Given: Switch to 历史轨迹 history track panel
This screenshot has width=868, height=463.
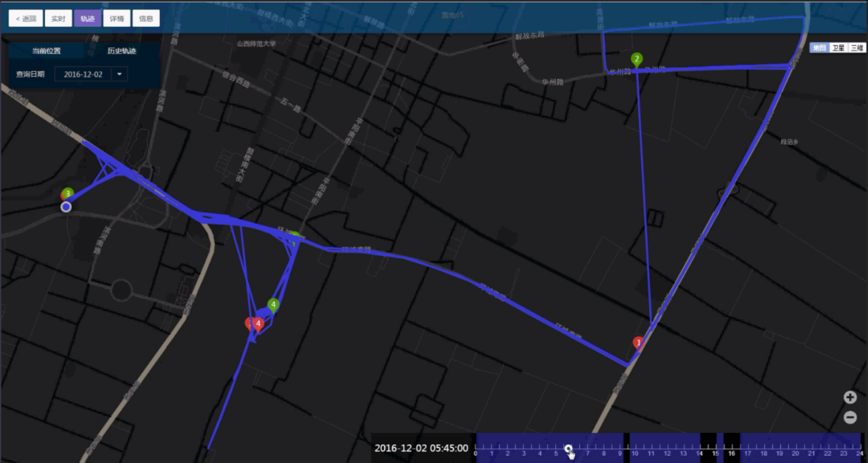Looking at the screenshot, I should (x=122, y=51).
